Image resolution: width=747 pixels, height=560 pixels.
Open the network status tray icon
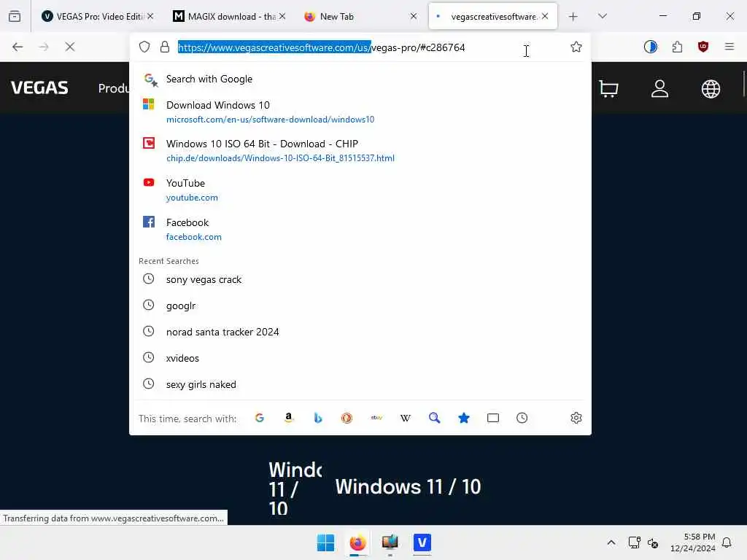(x=634, y=542)
